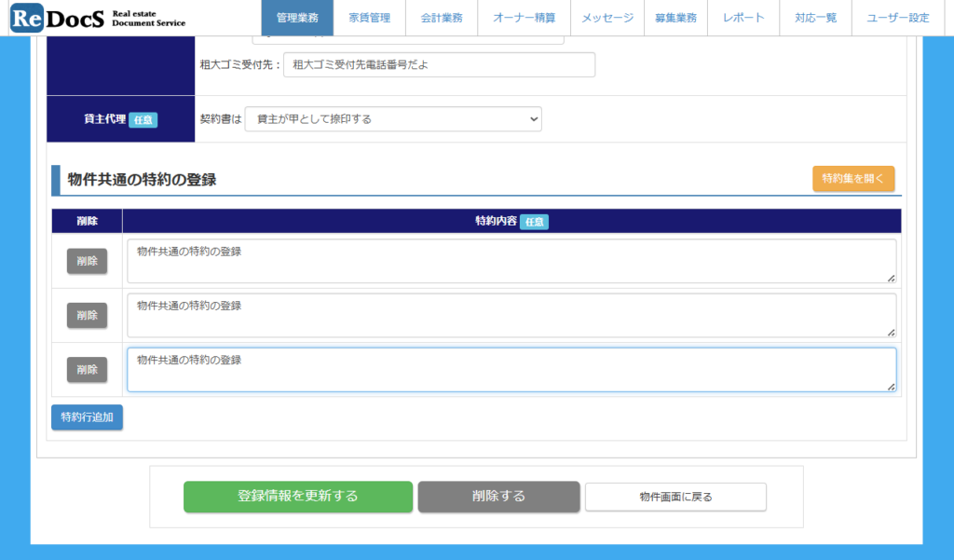Select the 募集業務 tab
The height and width of the screenshot is (560, 954).
676,18
